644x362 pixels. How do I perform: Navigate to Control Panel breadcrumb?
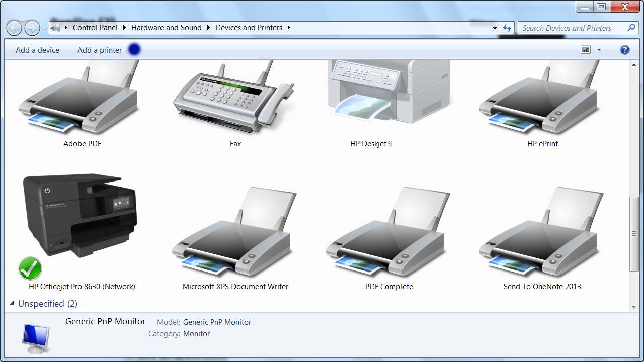pyautogui.click(x=95, y=28)
